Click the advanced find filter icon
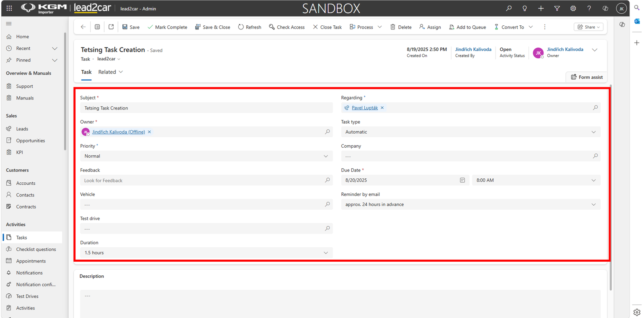 [557, 8]
